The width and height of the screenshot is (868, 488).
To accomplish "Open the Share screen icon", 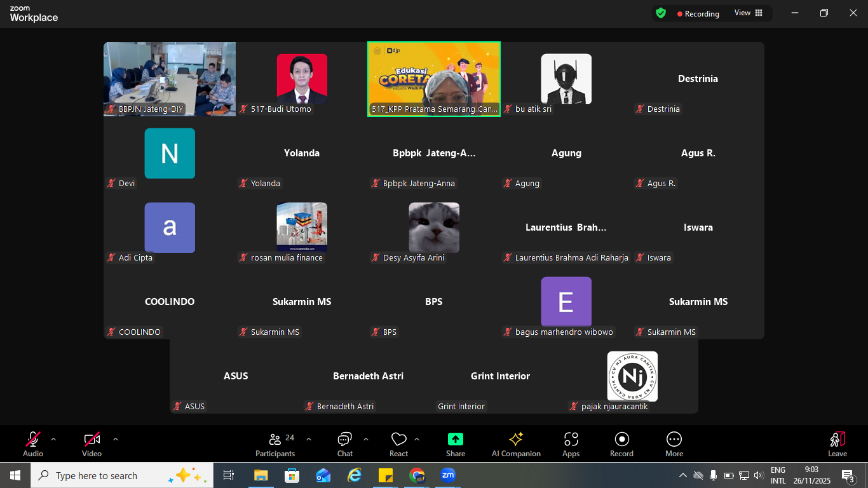I will pos(456,440).
